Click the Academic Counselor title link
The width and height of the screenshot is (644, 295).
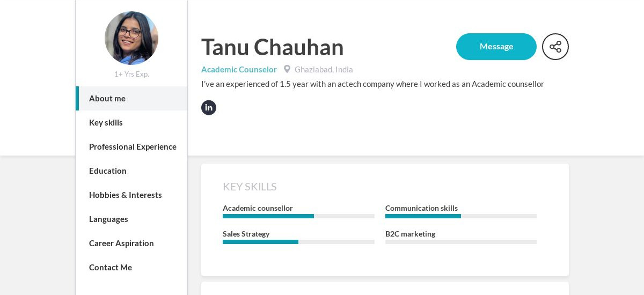tap(239, 70)
